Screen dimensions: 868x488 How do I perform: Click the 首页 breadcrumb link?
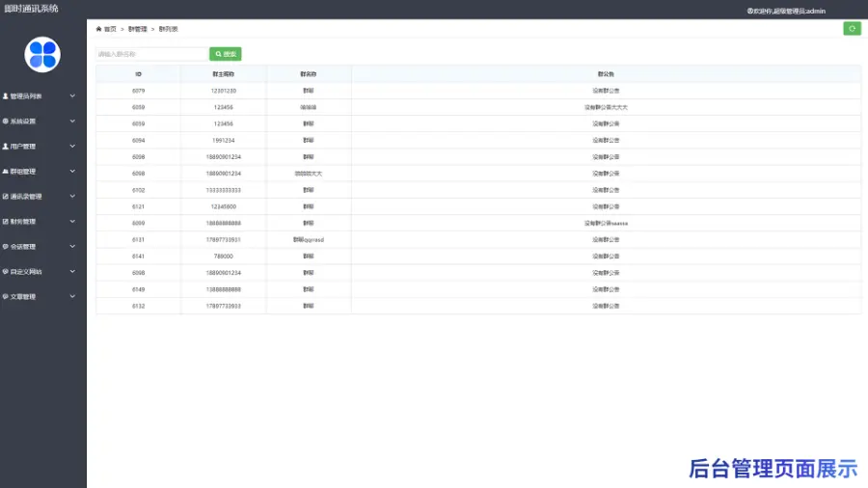(110, 29)
